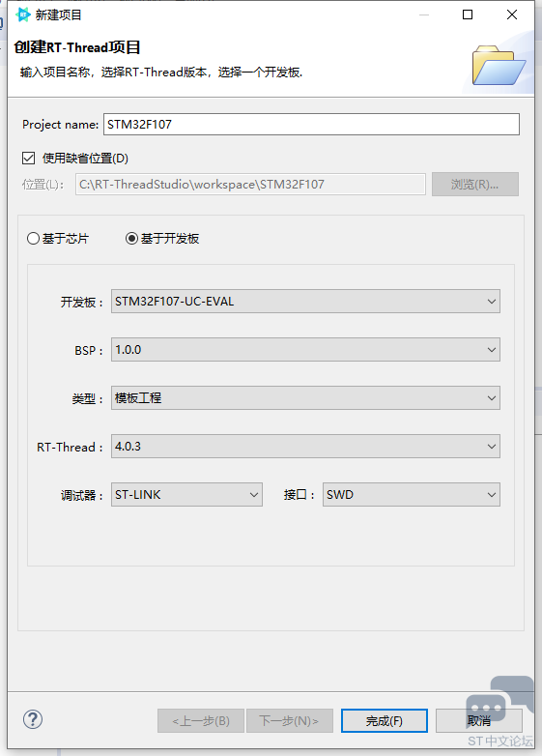Viewport: 542px width, 756px height.
Task: Select the 基于开发板 radio option
Action: (131, 238)
